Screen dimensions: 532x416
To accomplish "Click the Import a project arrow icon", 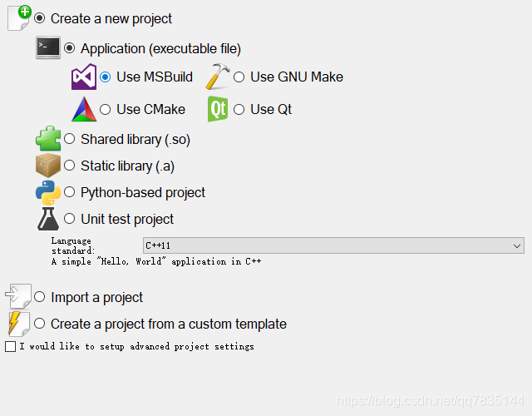I will click(18, 296).
